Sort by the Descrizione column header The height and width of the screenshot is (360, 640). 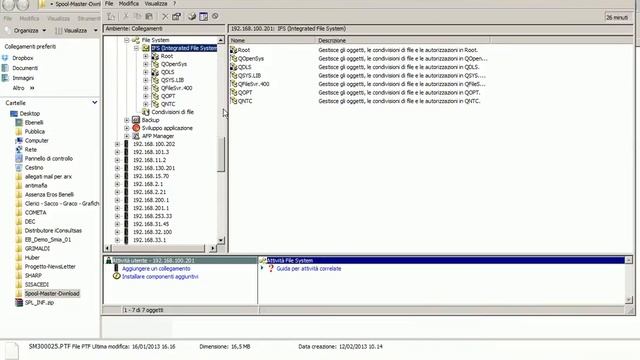pos(403,40)
